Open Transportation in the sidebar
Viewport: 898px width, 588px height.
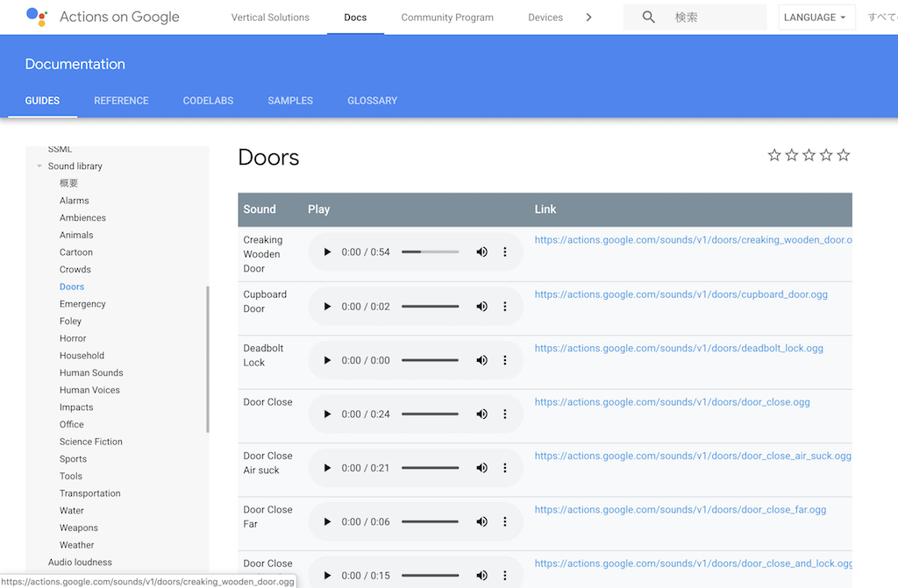click(90, 493)
